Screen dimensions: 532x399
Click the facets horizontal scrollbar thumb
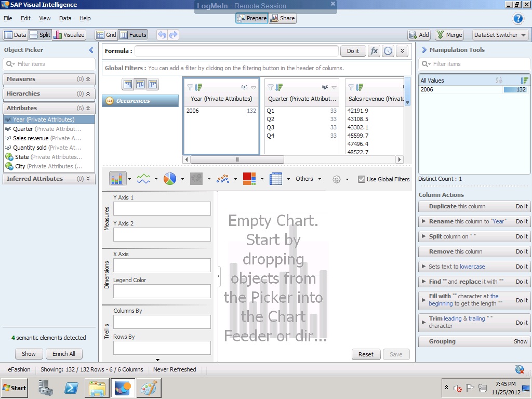click(x=237, y=159)
